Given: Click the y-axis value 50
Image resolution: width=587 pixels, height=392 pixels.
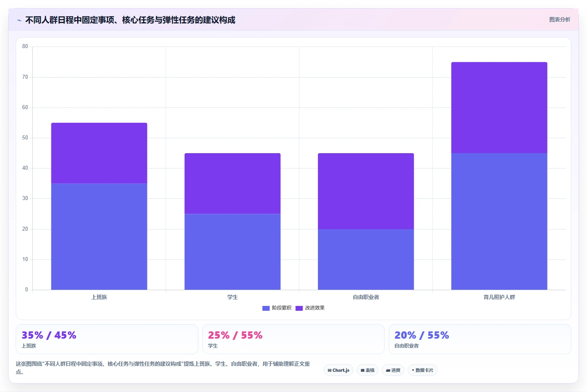Looking at the screenshot, I should 25,138.
